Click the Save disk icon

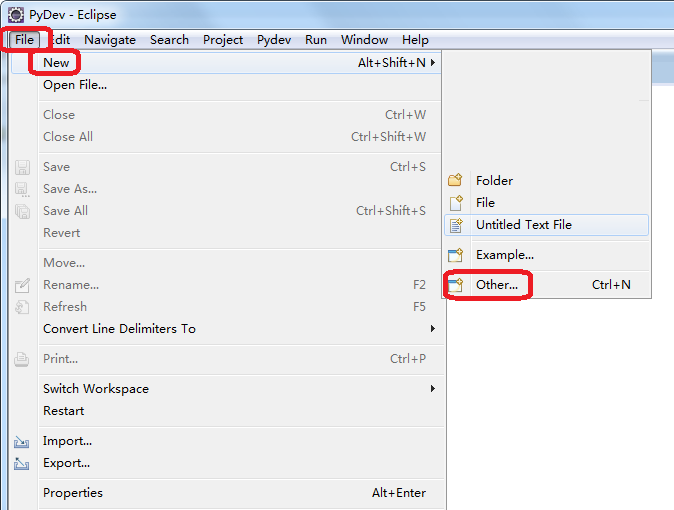point(22,167)
